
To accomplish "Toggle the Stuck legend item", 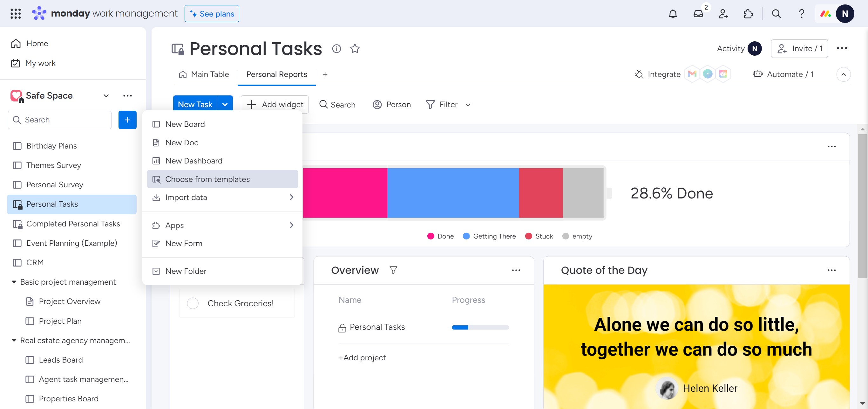I will tap(539, 236).
